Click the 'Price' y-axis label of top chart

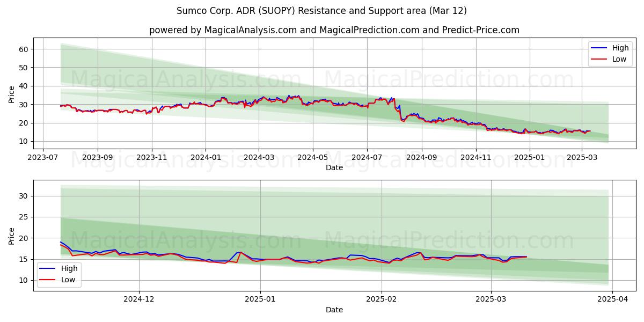tap(12, 93)
